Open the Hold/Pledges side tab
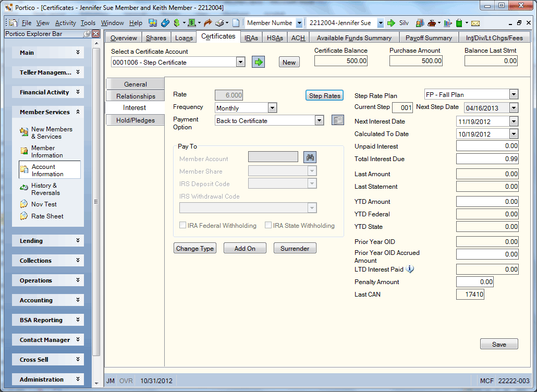 tap(135, 120)
